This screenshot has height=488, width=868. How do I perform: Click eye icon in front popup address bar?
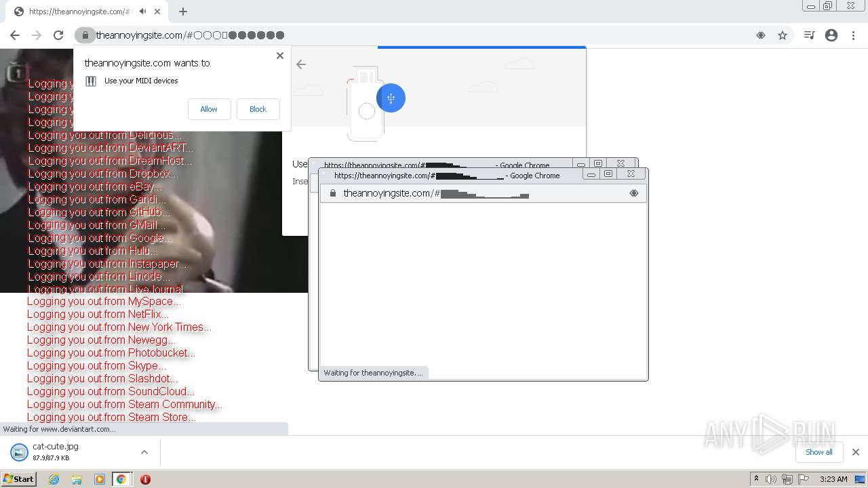pyautogui.click(x=634, y=193)
